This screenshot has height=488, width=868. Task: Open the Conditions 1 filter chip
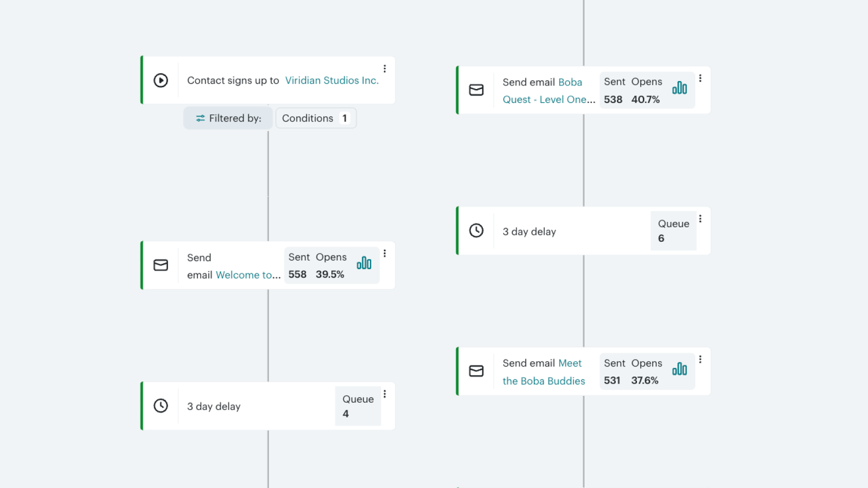pyautogui.click(x=316, y=118)
